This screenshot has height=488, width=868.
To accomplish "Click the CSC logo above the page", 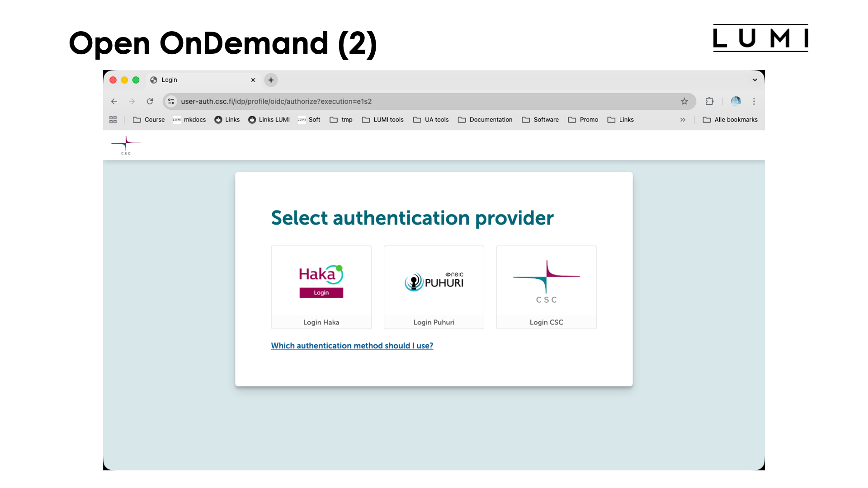I will 126,145.
